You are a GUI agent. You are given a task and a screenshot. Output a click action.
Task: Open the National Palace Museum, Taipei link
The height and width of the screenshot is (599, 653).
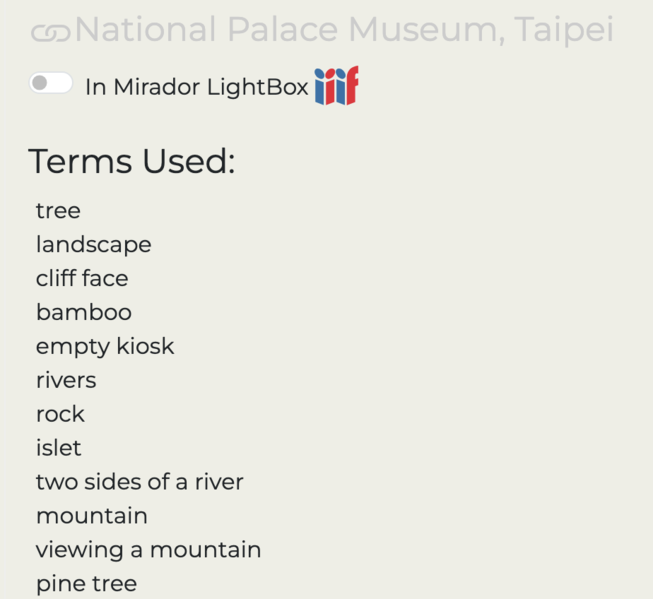click(x=343, y=30)
